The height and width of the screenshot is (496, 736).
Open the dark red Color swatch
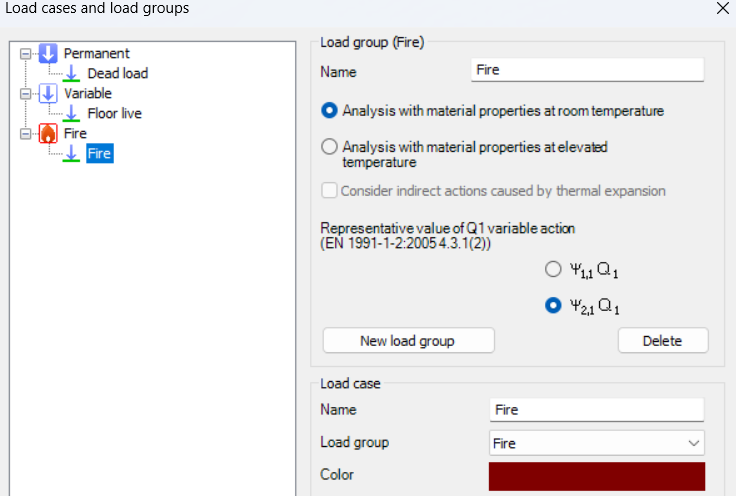[597, 476]
